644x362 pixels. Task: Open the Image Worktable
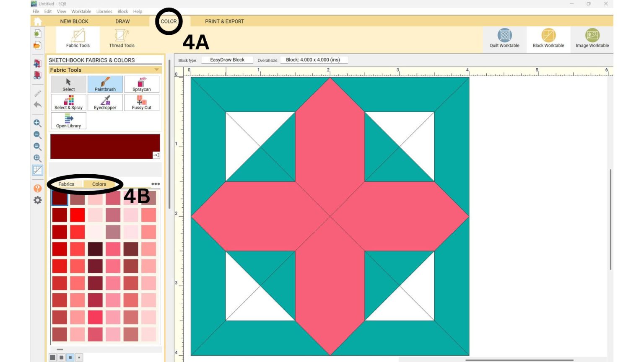tap(592, 39)
